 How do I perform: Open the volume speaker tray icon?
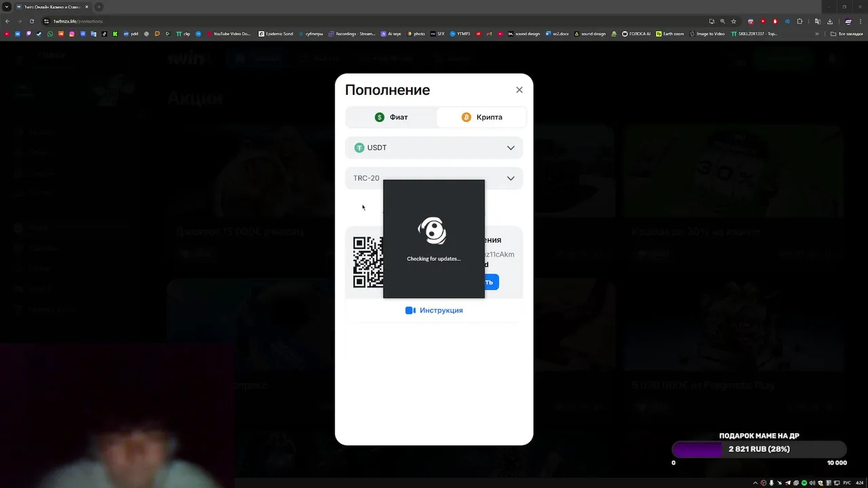click(812, 483)
